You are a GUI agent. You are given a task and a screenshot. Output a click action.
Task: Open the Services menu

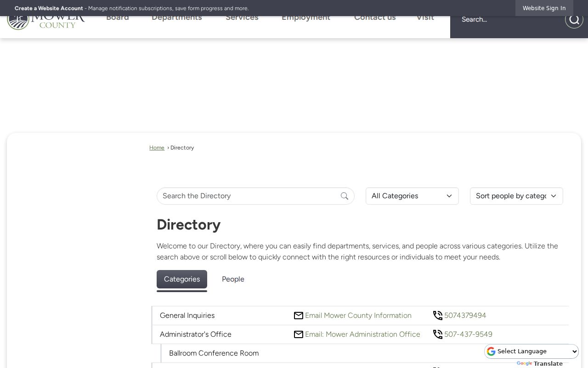[242, 18]
